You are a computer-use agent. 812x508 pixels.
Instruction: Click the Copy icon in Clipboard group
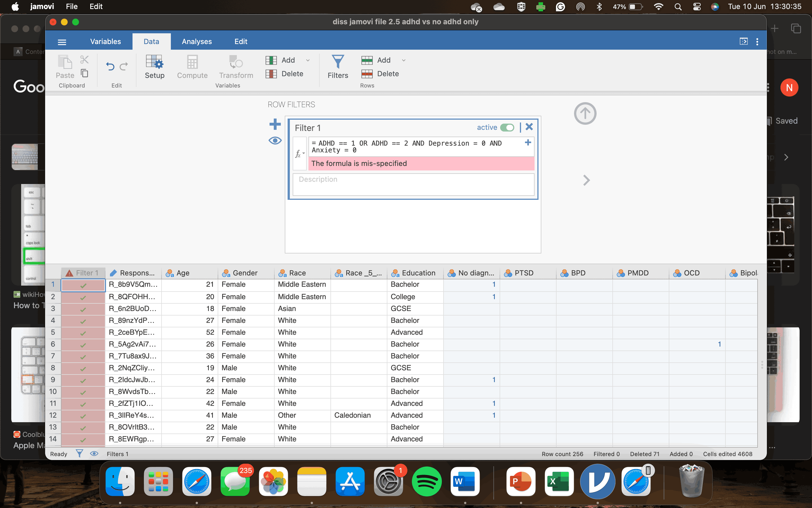(85, 73)
